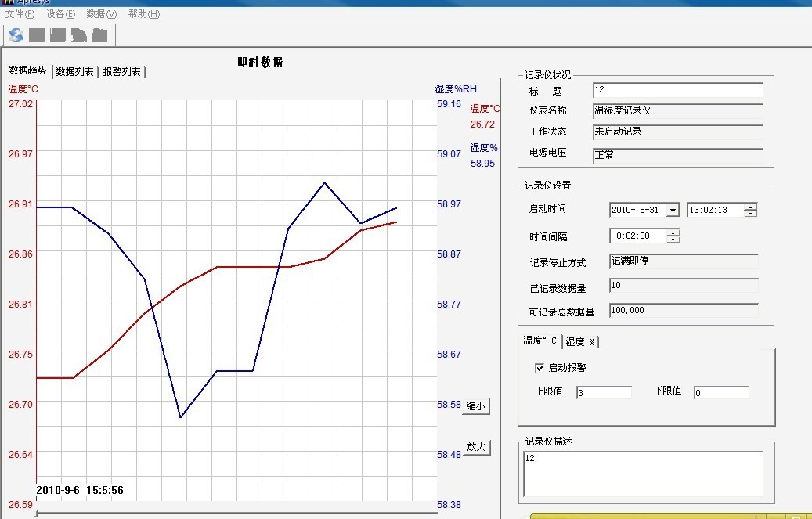Viewport: 812px width, 519px height.
Task: Click the 上限值 input field
Action: point(603,393)
